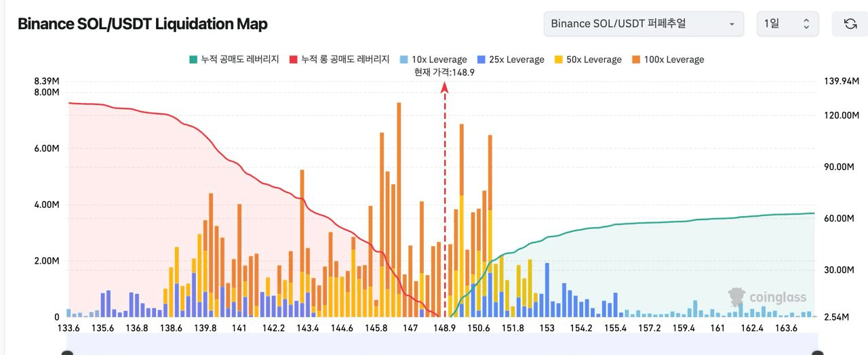Click x-axis label 139.8

pyautogui.click(x=205, y=328)
